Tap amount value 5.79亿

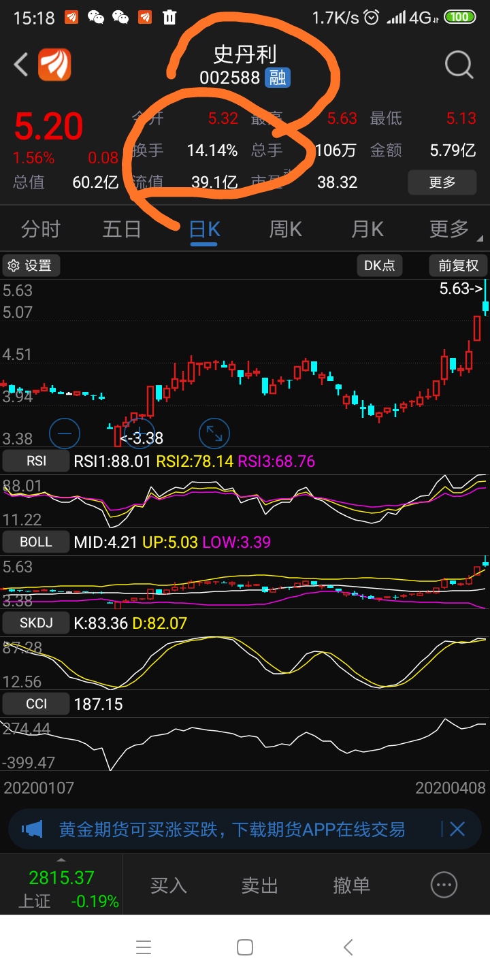(x=453, y=150)
